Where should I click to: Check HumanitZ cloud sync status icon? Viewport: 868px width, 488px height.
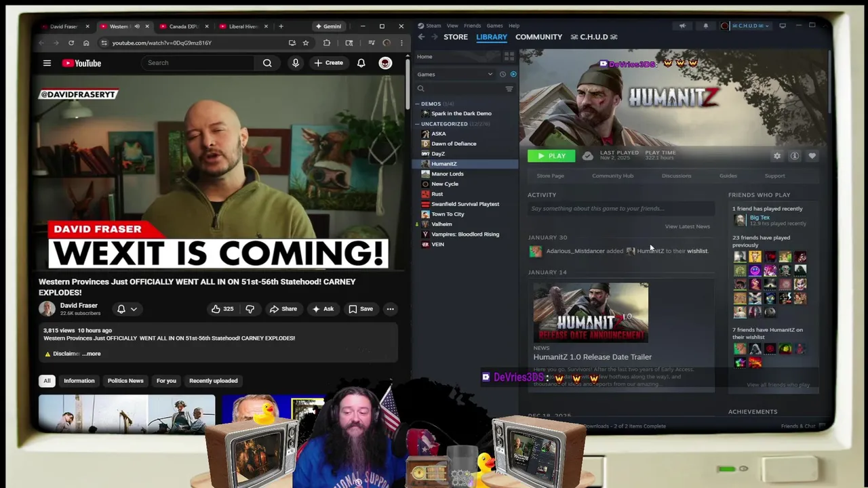point(587,156)
